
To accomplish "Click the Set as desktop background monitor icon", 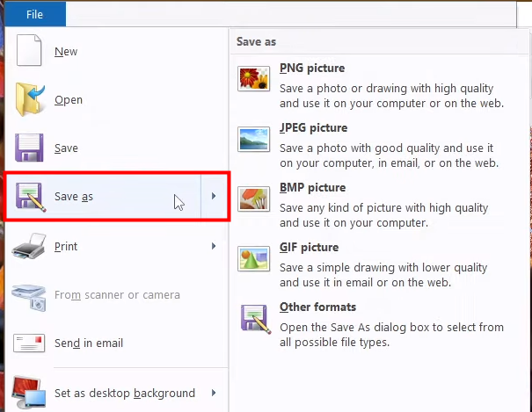I will pyautogui.click(x=29, y=393).
